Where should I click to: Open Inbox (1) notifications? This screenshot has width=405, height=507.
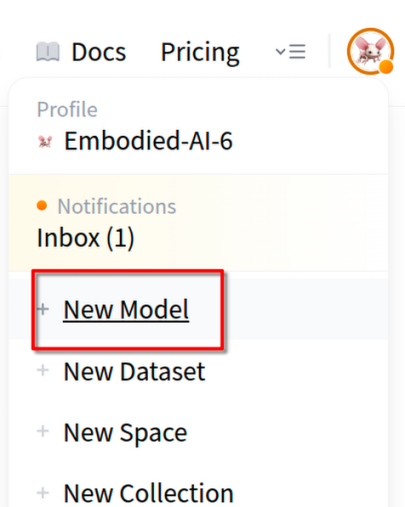[x=86, y=238]
